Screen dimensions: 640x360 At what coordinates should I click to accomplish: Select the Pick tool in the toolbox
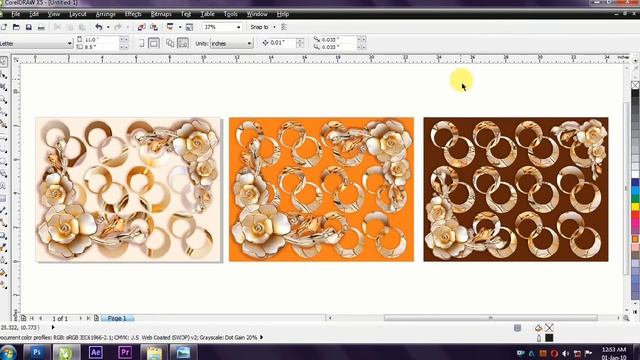tap(3, 62)
